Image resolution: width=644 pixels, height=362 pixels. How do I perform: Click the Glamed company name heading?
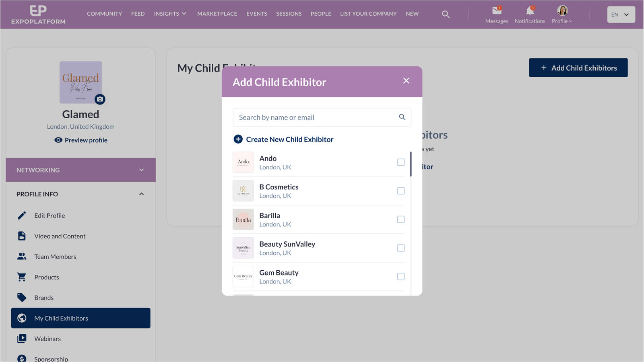(80, 114)
